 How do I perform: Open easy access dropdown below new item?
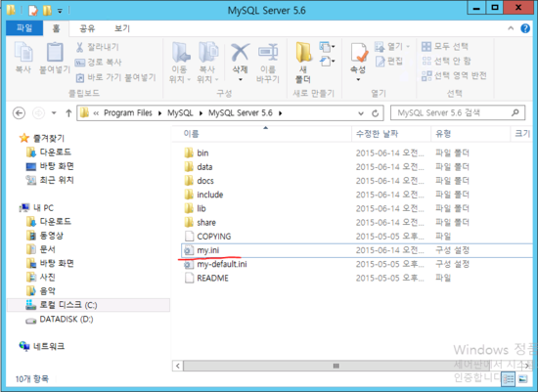coord(327,62)
